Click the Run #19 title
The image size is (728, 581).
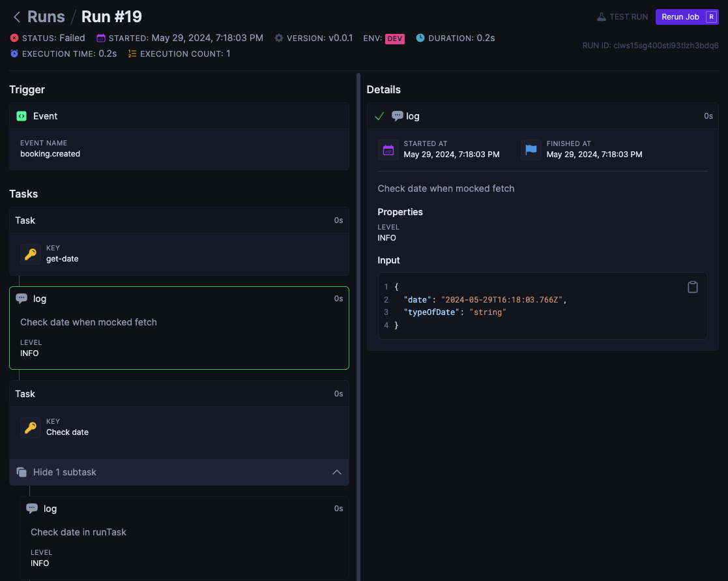111,17
